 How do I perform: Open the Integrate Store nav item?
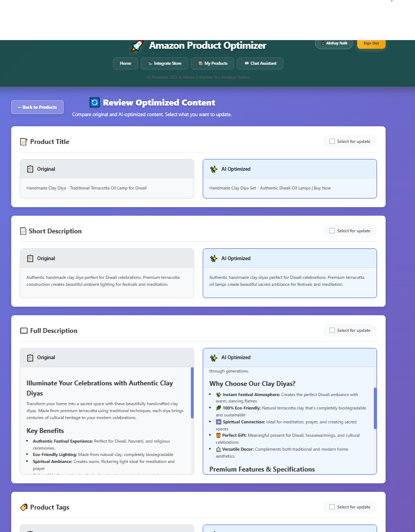[164, 64]
